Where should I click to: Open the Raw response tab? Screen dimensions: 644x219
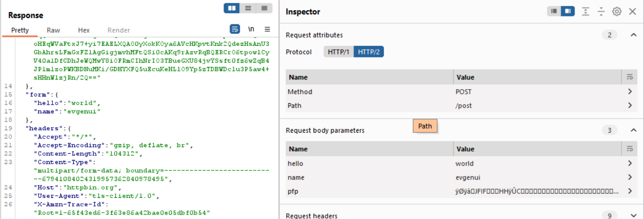[53, 30]
